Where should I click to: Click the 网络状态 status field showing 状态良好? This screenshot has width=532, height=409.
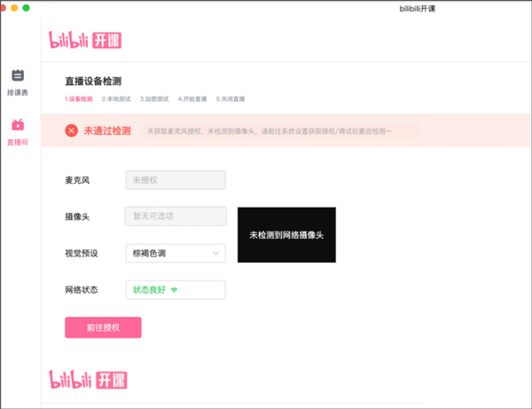(176, 290)
